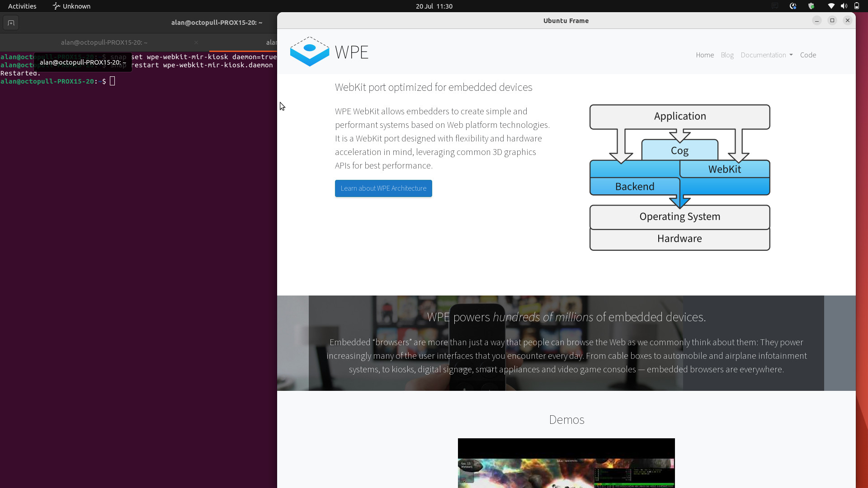Click the Activities button
This screenshot has height=488, width=868.
tap(22, 6)
